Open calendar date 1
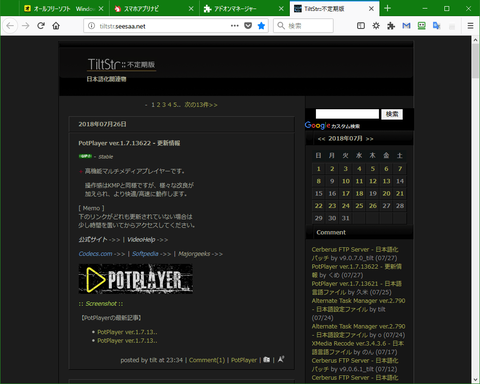480x384 pixels. (319, 169)
